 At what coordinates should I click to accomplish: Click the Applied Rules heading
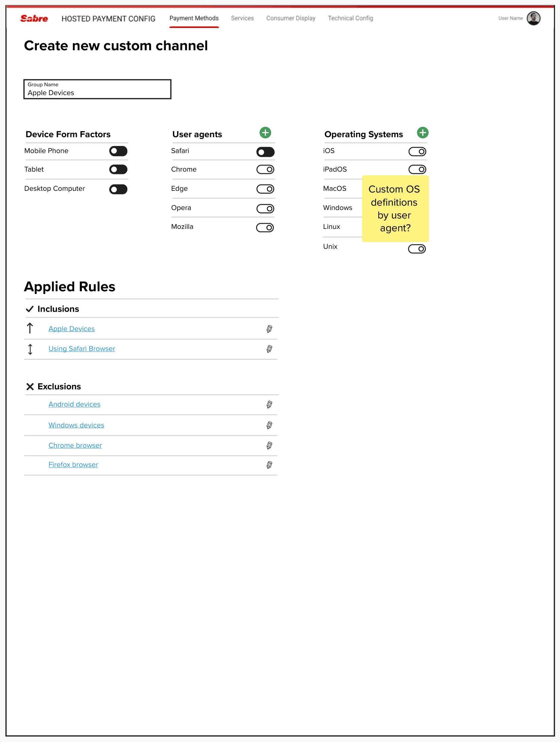pyautogui.click(x=70, y=287)
